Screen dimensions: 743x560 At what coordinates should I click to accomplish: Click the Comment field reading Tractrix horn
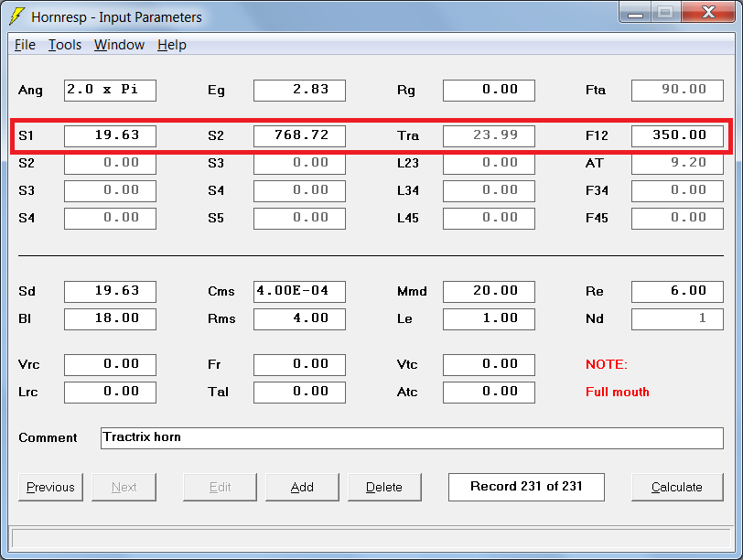point(412,437)
